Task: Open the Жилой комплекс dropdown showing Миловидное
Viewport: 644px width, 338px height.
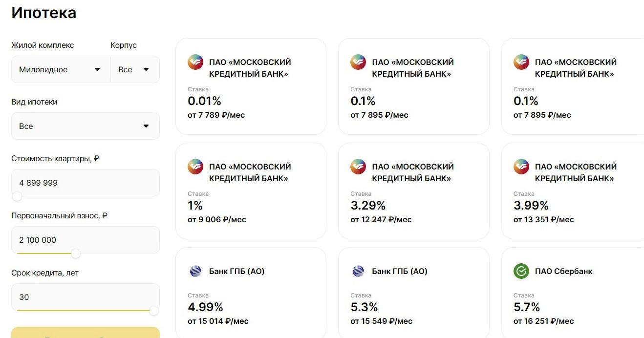Action: (x=61, y=69)
